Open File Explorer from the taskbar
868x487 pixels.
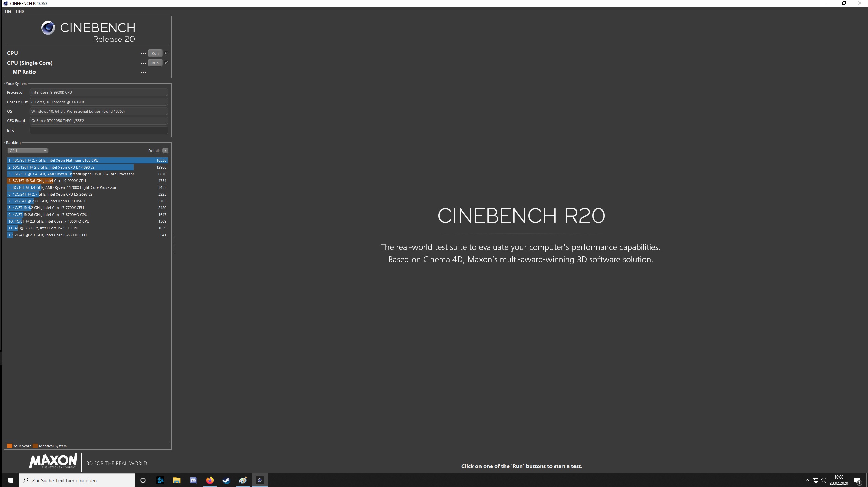coord(177,480)
